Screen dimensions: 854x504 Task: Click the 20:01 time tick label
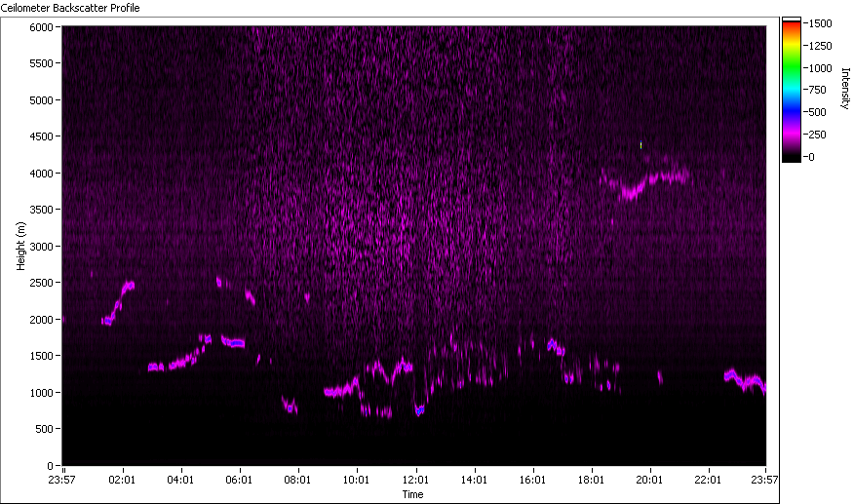tap(649, 480)
